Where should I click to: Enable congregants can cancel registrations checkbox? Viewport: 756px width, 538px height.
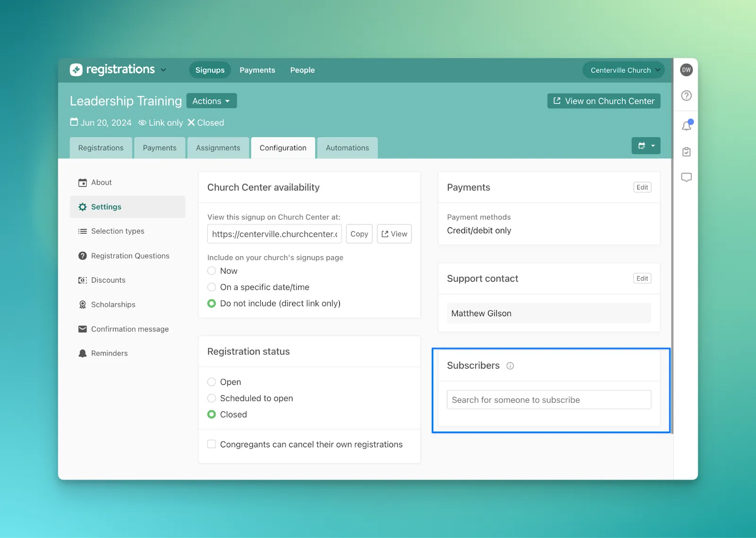tap(212, 444)
